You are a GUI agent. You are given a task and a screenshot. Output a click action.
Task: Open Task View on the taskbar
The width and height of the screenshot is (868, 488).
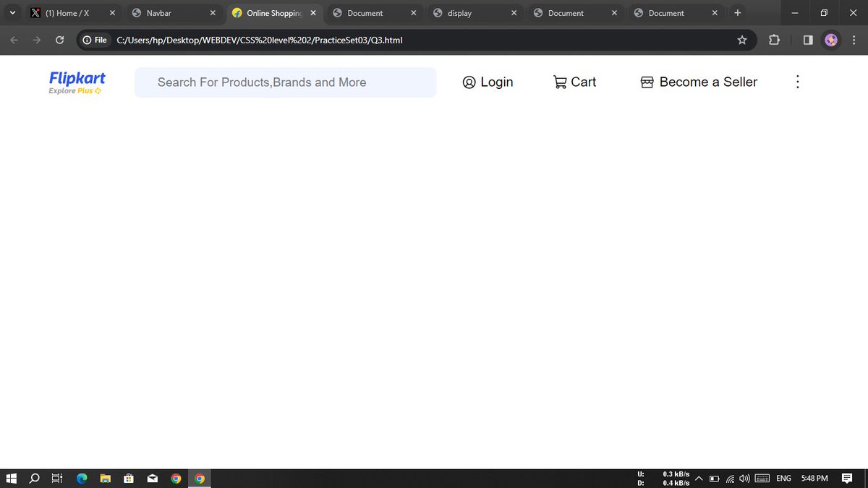tap(57, 479)
